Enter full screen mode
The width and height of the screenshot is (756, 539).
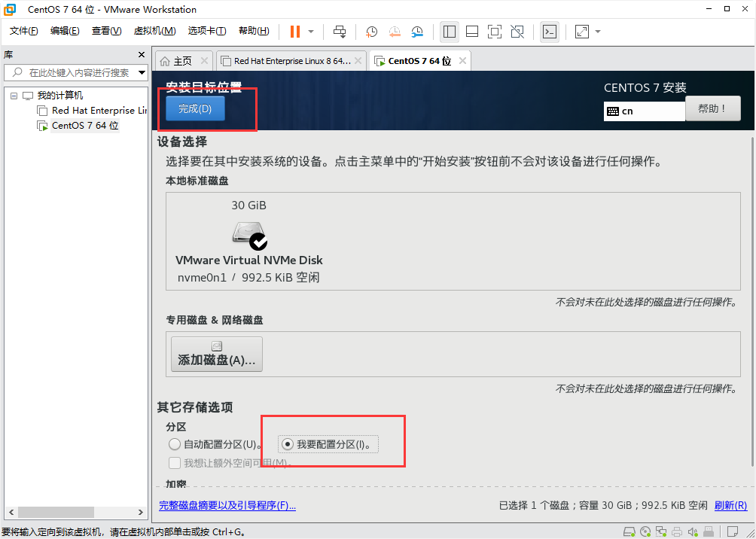tap(495, 32)
